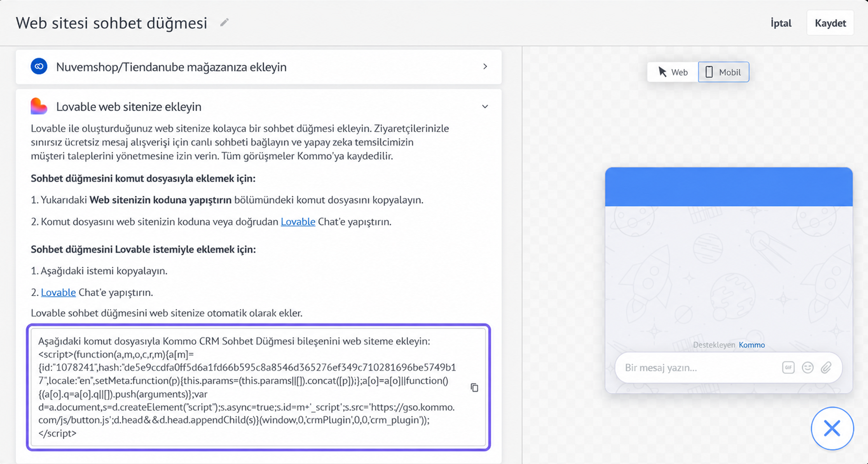Open the Lovable link before "Chat'e yapıştırın"
This screenshot has width=868, height=464.
click(x=58, y=293)
